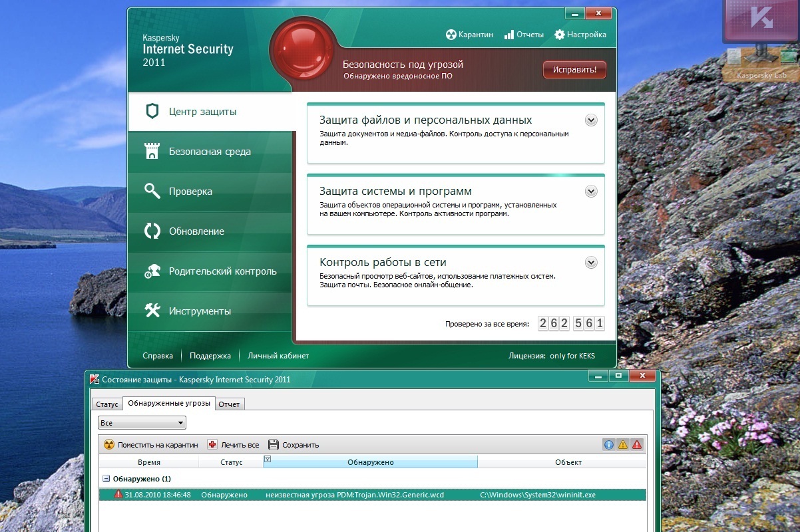Toggle the yellow warning filter icon

[x=623, y=445]
